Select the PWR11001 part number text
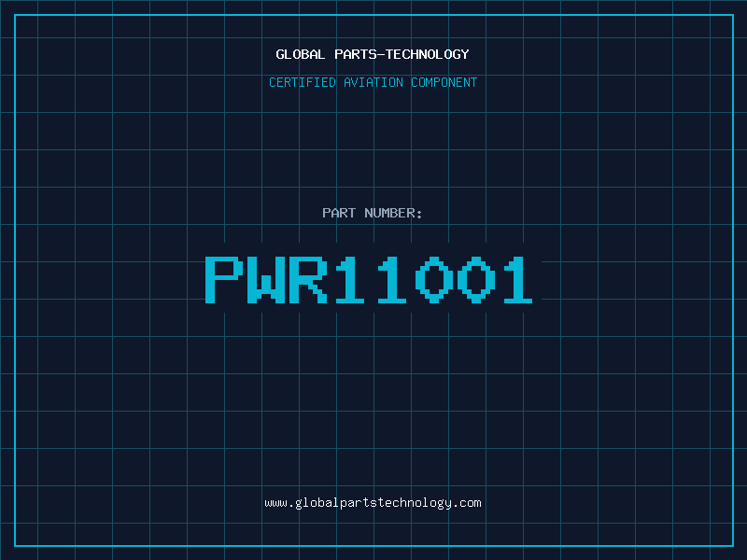The image size is (747, 560). pyautogui.click(x=369, y=279)
